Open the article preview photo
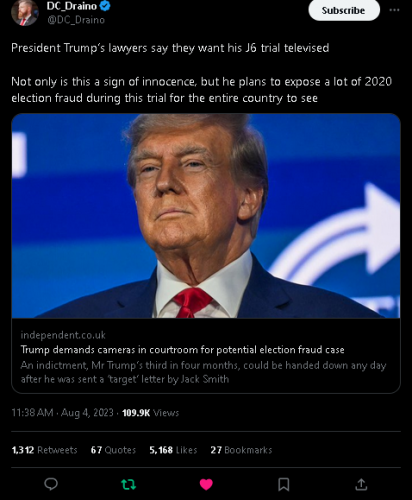 (x=206, y=216)
